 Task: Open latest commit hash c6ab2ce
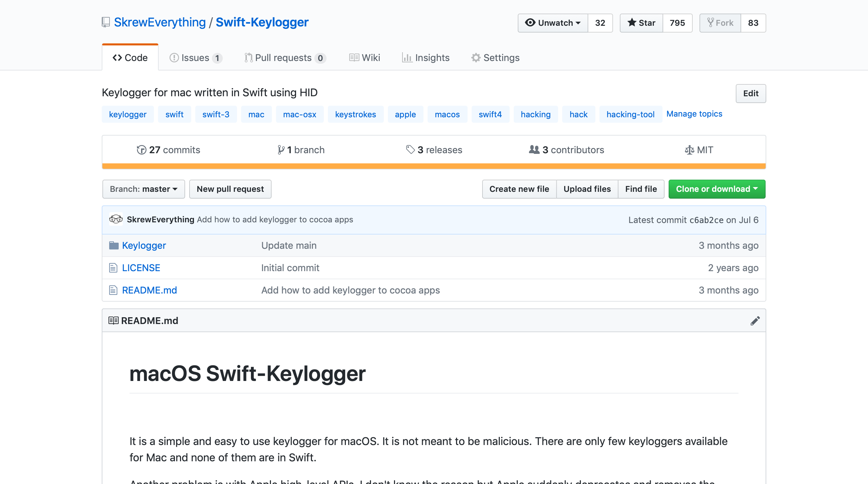coord(707,220)
